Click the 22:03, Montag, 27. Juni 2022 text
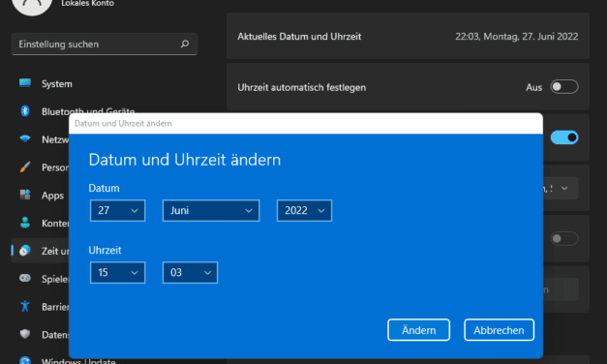Image resolution: width=607 pixels, height=364 pixels. click(516, 37)
